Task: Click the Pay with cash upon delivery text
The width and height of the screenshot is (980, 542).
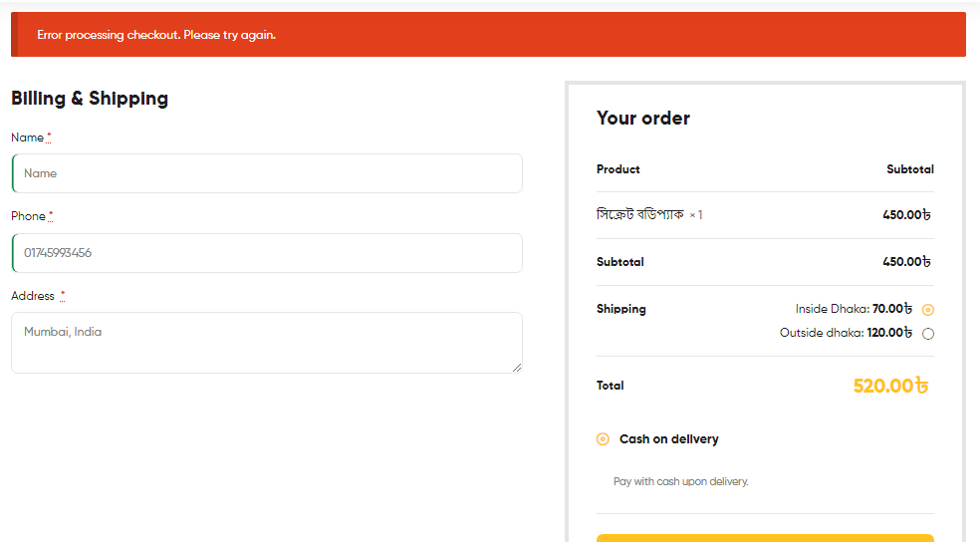Action: [x=680, y=481]
